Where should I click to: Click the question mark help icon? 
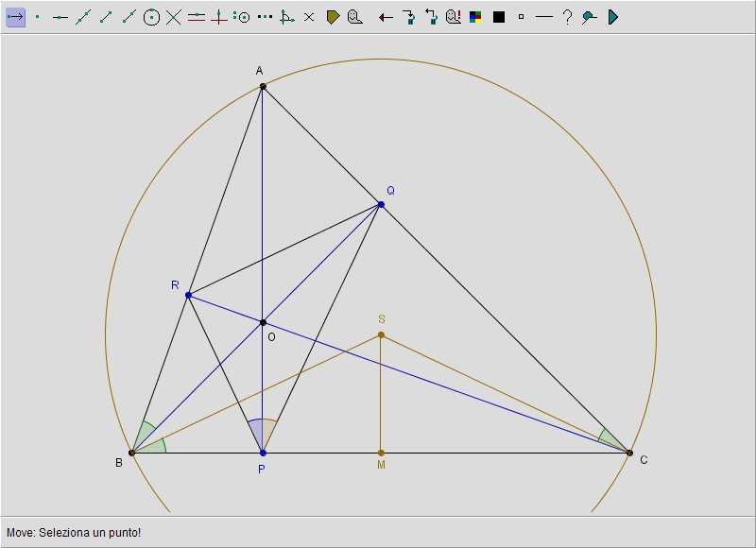pyautogui.click(x=567, y=17)
